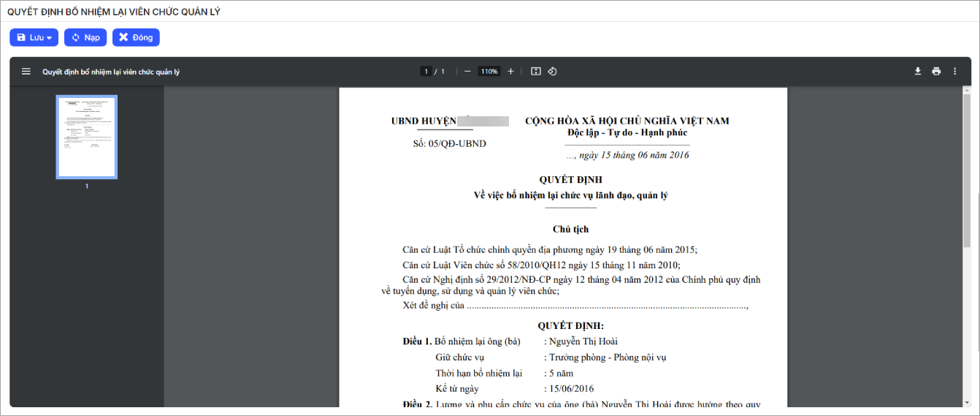Download the PDF file
The height and width of the screenshot is (416, 980).
tap(918, 72)
